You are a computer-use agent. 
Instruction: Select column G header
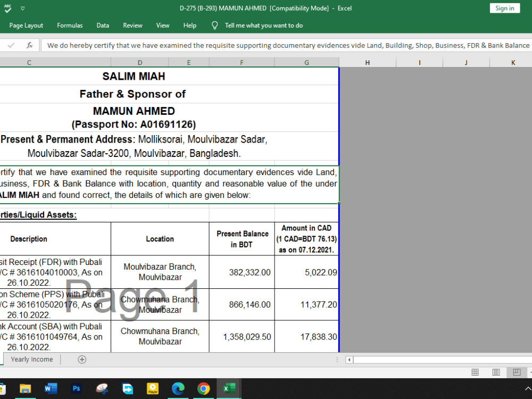(307, 62)
